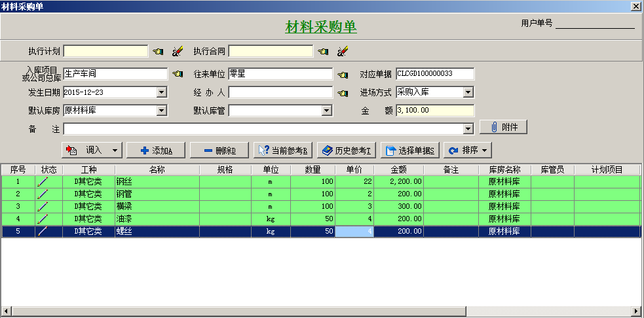The image size is (644, 318).
Task: Open the 排序 sort menu
Action: pyautogui.click(x=468, y=150)
